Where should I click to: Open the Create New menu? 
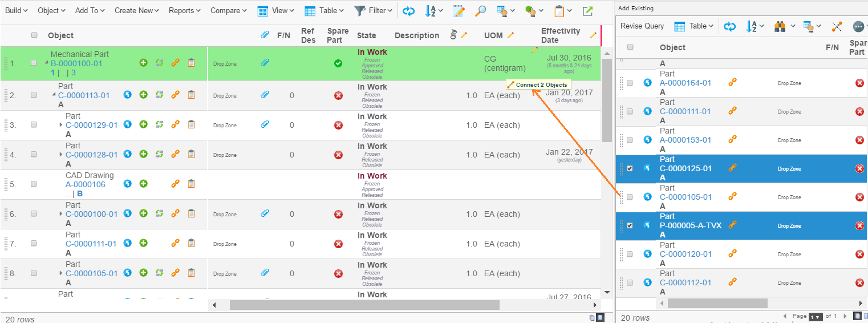click(x=137, y=11)
